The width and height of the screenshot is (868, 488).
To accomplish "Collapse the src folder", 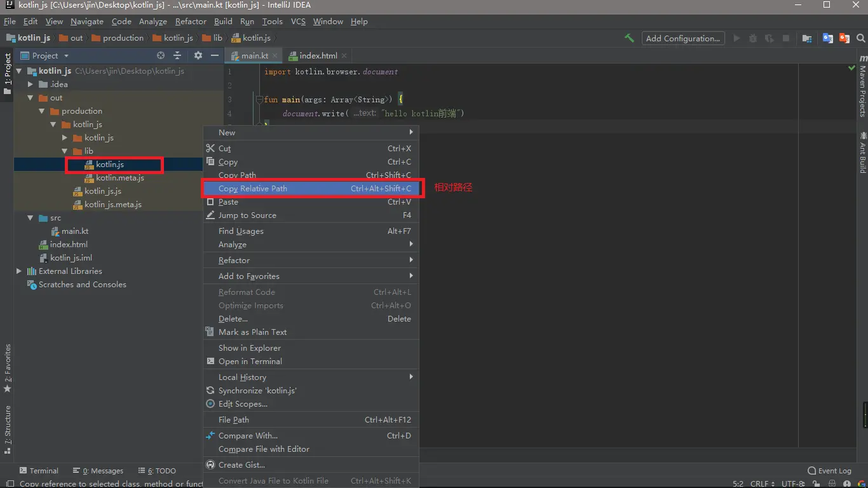I will coord(31,218).
